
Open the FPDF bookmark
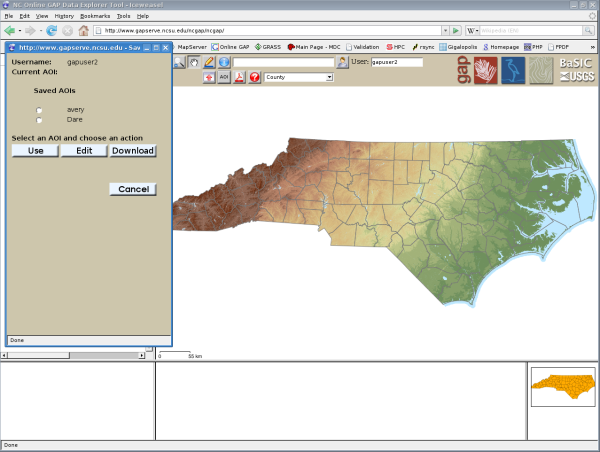click(x=559, y=47)
